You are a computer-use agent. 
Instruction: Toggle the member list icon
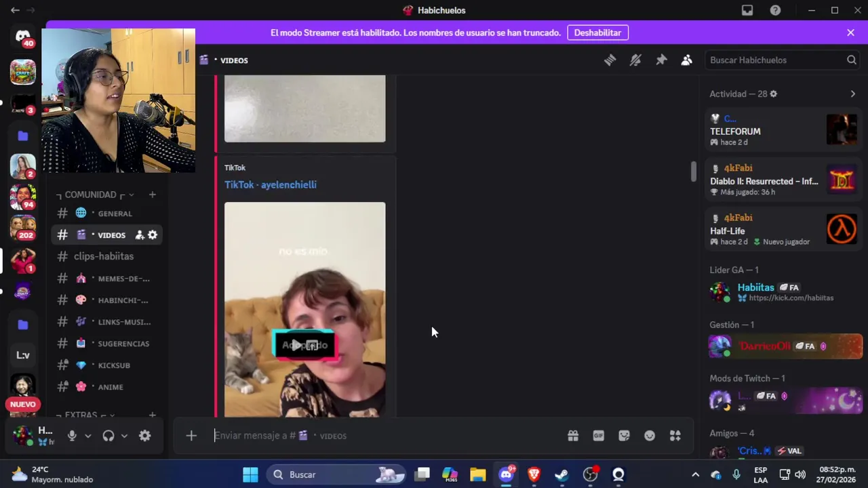(x=687, y=60)
